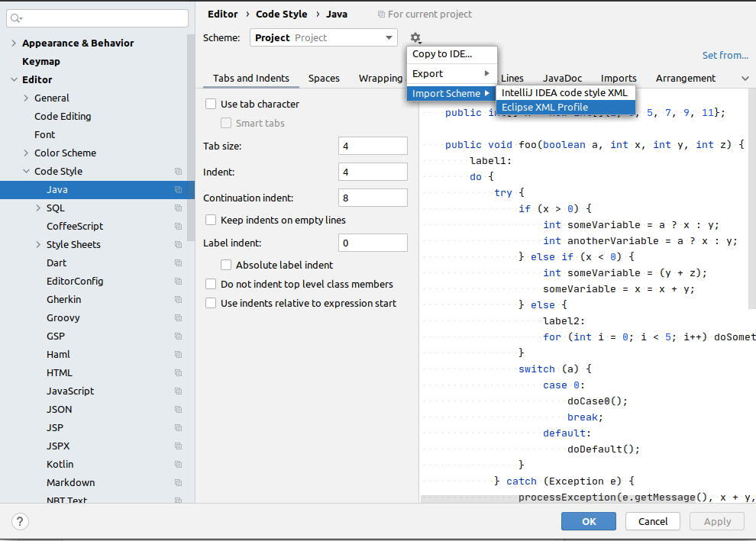The height and width of the screenshot is (541, 756).
Task: Open the Imports tab
Action: 619,79
